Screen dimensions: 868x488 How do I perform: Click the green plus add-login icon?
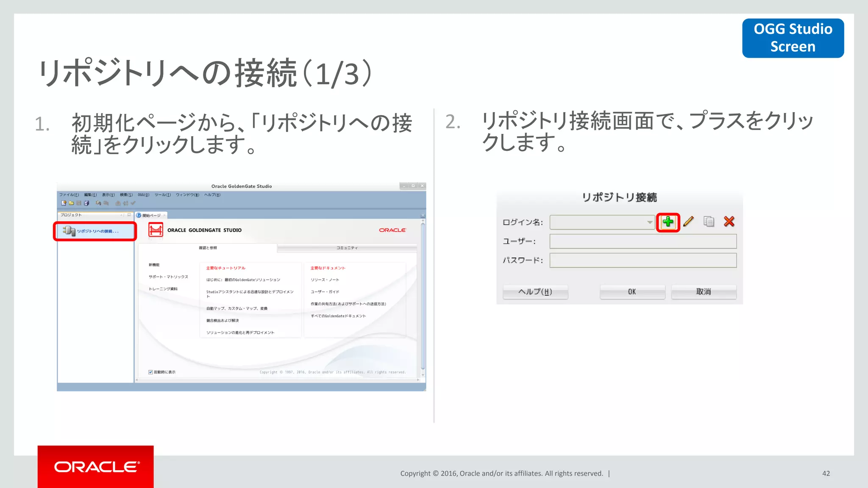pyautogui.click(x=668, y=222)
